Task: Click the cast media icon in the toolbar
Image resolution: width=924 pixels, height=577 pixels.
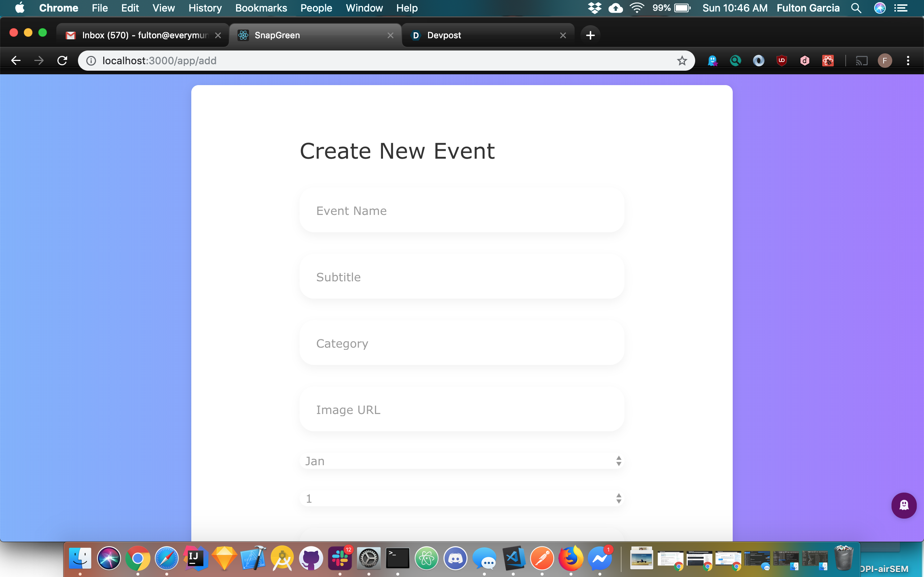Action: (x=862, y=61)
